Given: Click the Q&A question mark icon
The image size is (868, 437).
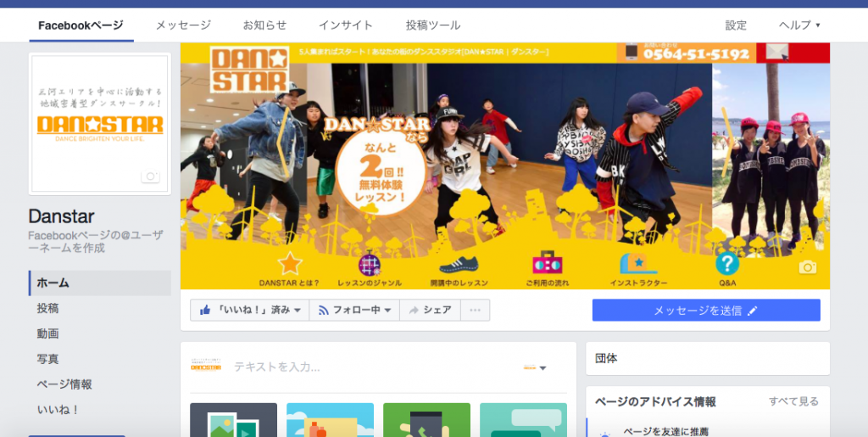Looking at the screenshot, I should [x=726, y=264].
